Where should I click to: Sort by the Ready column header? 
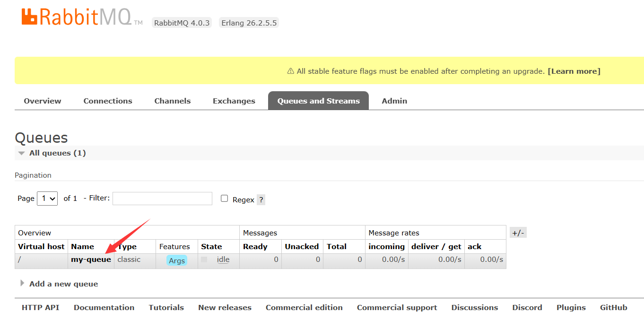point(255,247)
